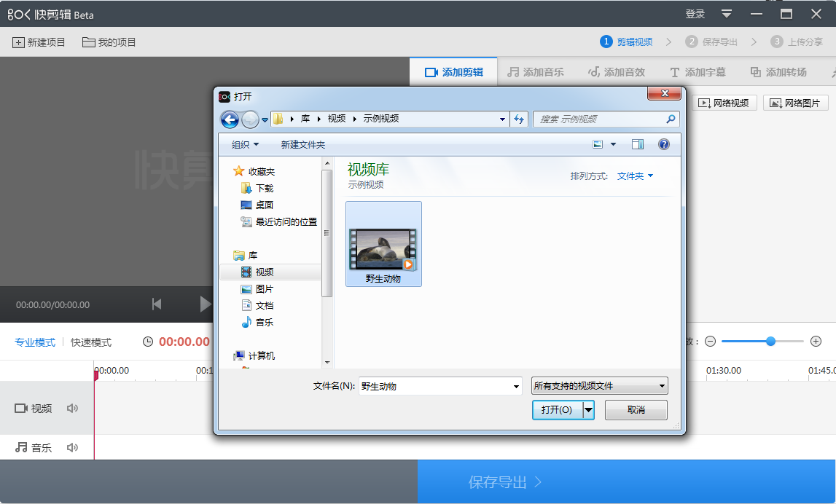Open the 组织 menu

point(245,144)
